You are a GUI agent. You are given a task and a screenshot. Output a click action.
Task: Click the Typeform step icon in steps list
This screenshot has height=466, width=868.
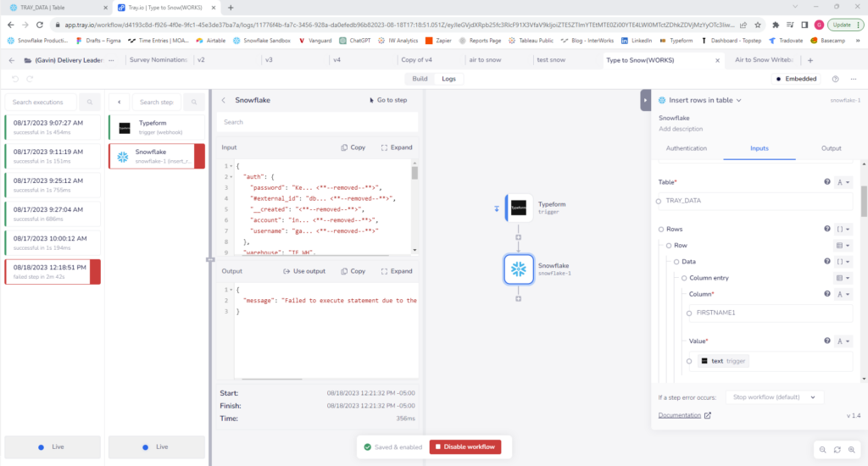pyautogui.click(x=125, y=128)
